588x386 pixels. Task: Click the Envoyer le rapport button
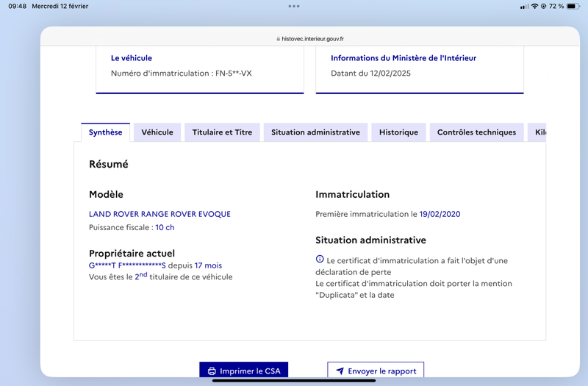[376, 370]
